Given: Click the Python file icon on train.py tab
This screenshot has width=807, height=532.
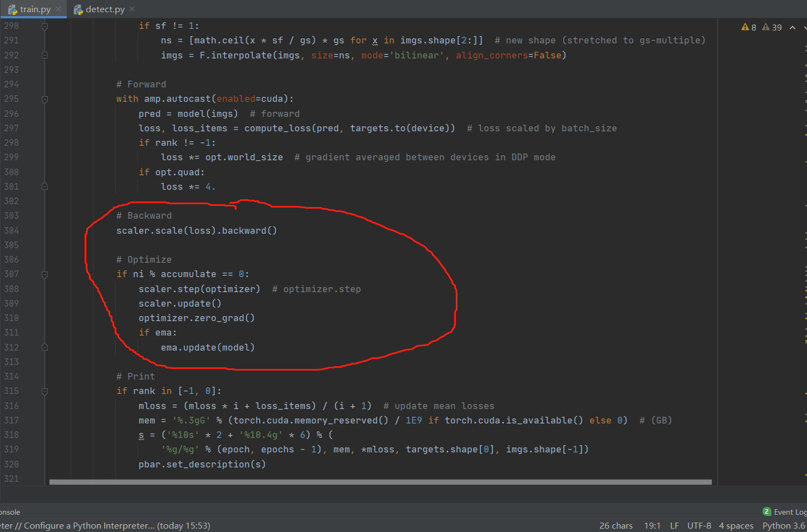Looking at the screenshot, I should pyautogui.click(x=12, y=9).
